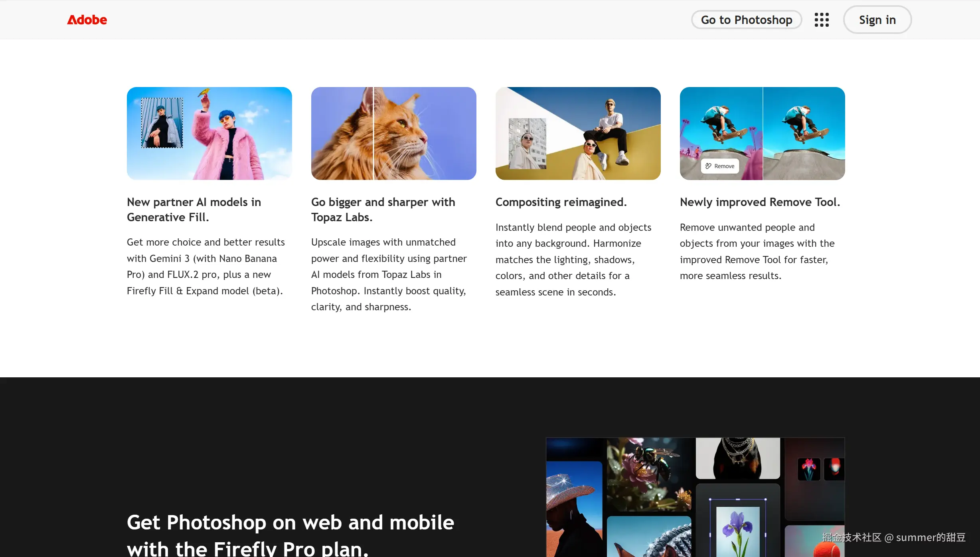Open the apps grid menu icon
This screenshot has width=980, height=557.
pyautogui.click(x=822, y=20)
